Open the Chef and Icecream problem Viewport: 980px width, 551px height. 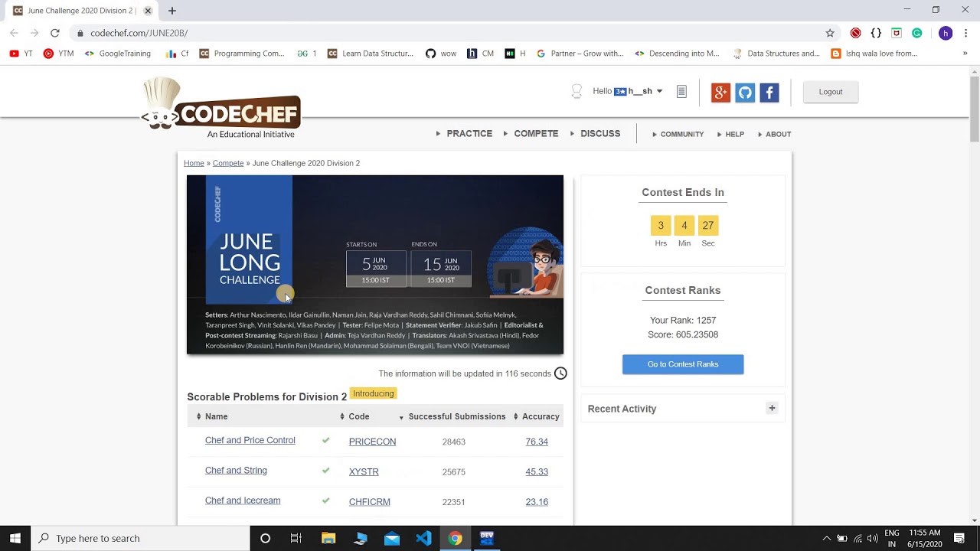[x=243, y=500]
